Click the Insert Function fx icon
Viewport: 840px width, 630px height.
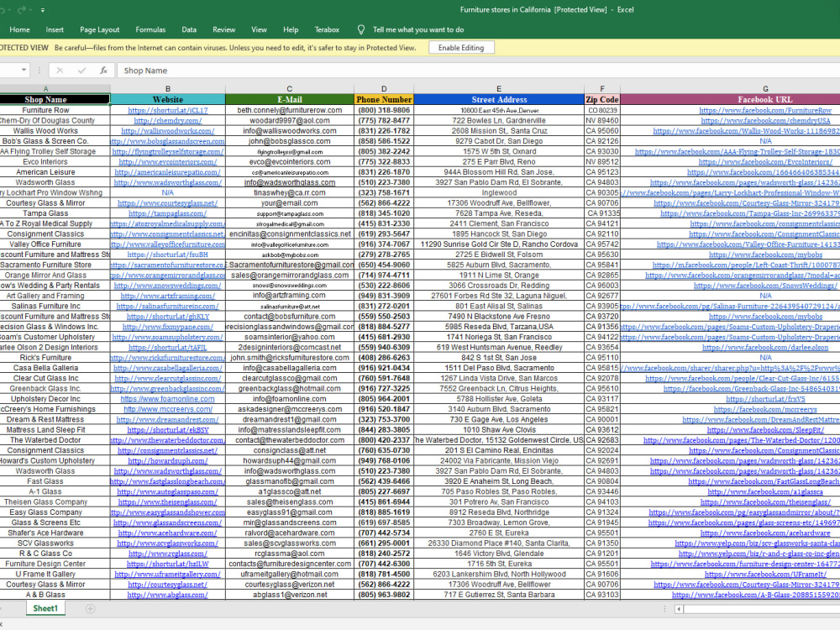point(104,71)
